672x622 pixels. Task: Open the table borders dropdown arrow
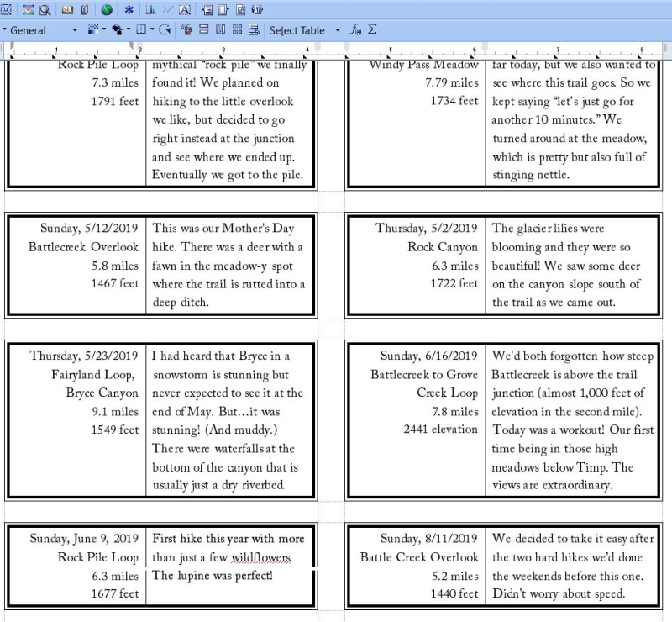(151, 30)
